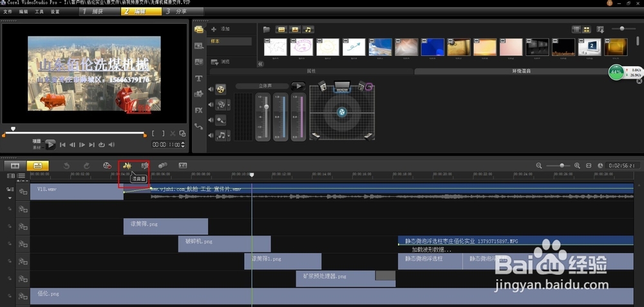Viewport: 644px width, 307px height.
Task: Select the 破碎机.png clip on timeline
Action: click(223, 243)
